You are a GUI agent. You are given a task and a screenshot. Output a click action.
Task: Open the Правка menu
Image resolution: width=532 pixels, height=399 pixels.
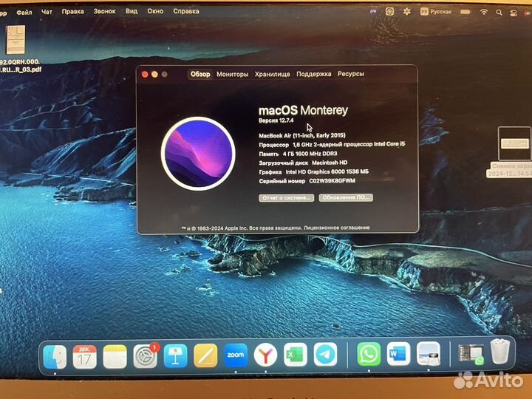(72, 12)
